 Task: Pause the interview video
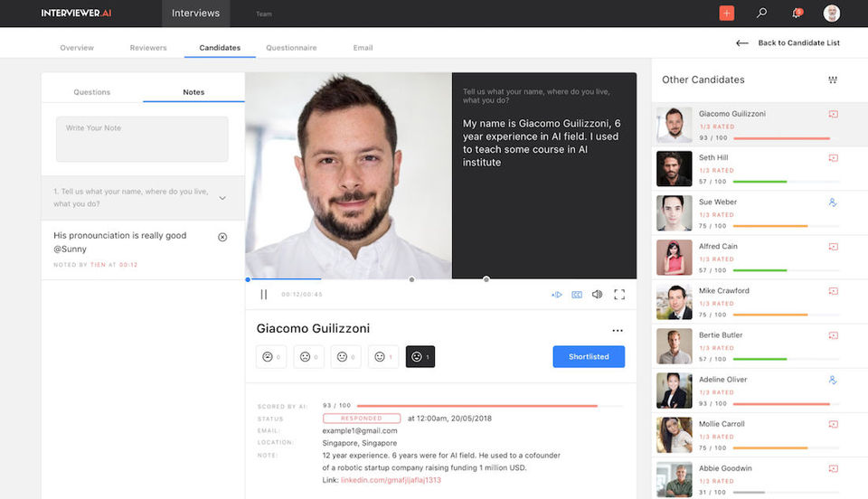[x=263, y=295]
